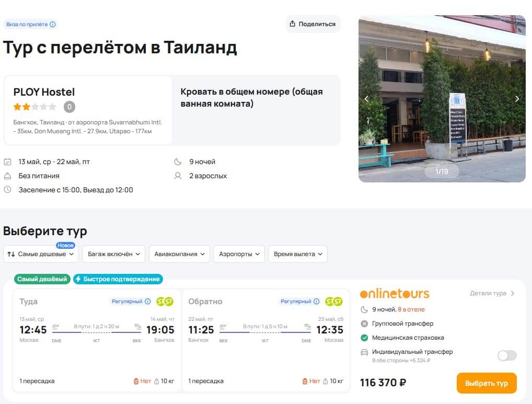The width and height of the screenshot is (532, 404).
Task: Click the 8 в отеле orange text
Action: pyautogui.click(x=411, y=309)
